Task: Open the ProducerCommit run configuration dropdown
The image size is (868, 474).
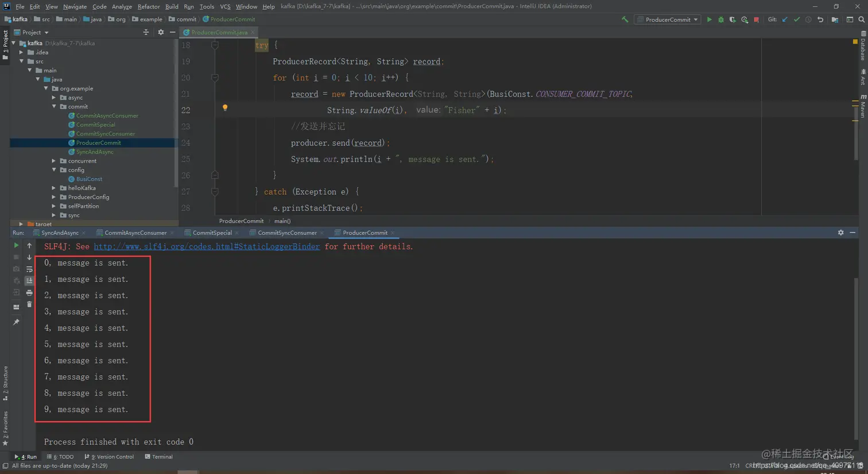Action: click(x=668, y=20)
